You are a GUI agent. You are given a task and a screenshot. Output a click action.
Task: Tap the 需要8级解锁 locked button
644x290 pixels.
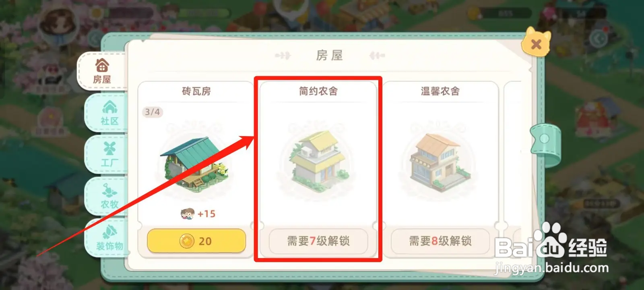[440, 241]
